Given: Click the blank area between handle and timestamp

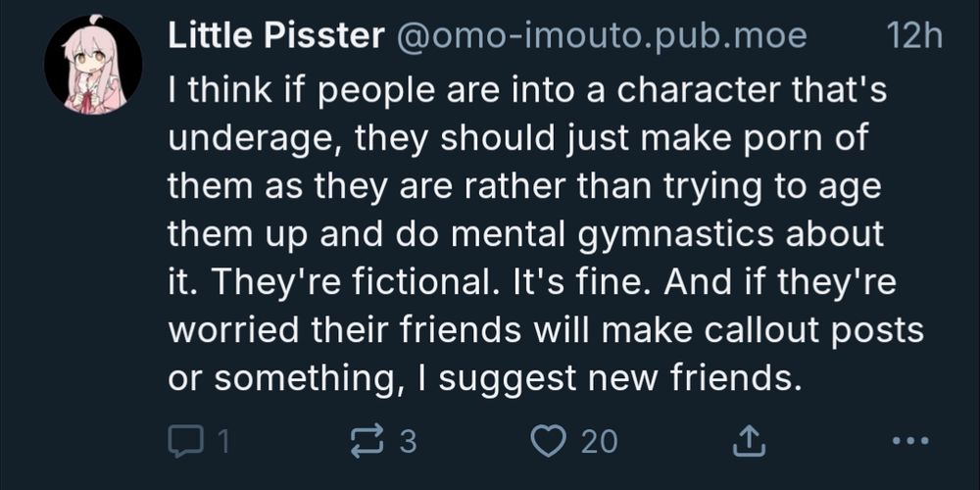Looking at the screenshot, I should tap(846, 36).
